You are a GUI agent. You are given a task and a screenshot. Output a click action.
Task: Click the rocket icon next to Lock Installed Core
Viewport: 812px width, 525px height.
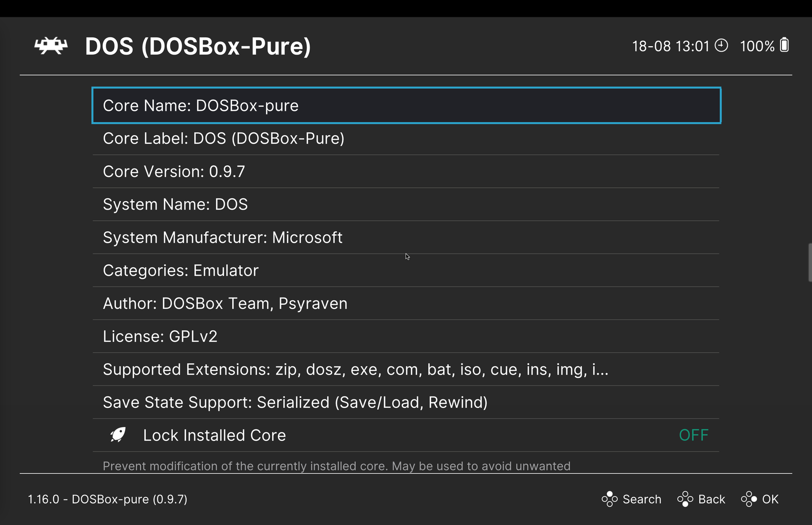[118, 434]
